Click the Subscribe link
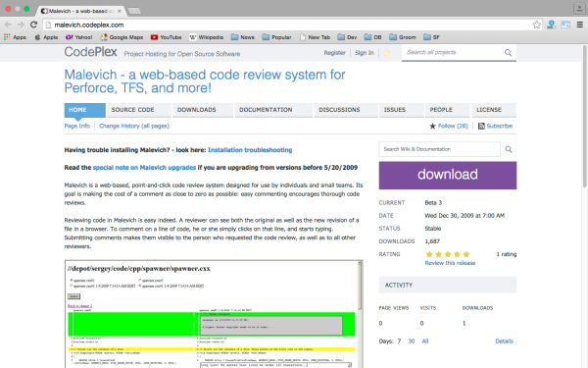This screenshot has width=588, height=368. (x=500, y=127)
